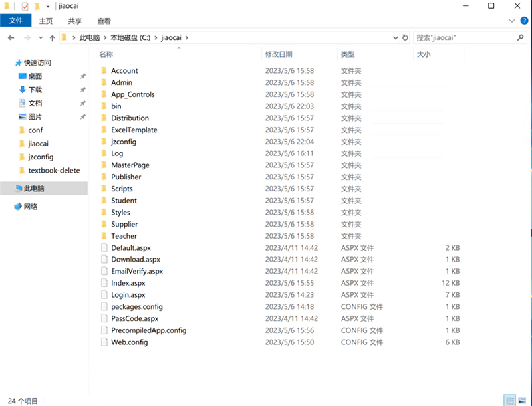Click the Back navigation arrow
532x406 pixels.
(11, 38)
